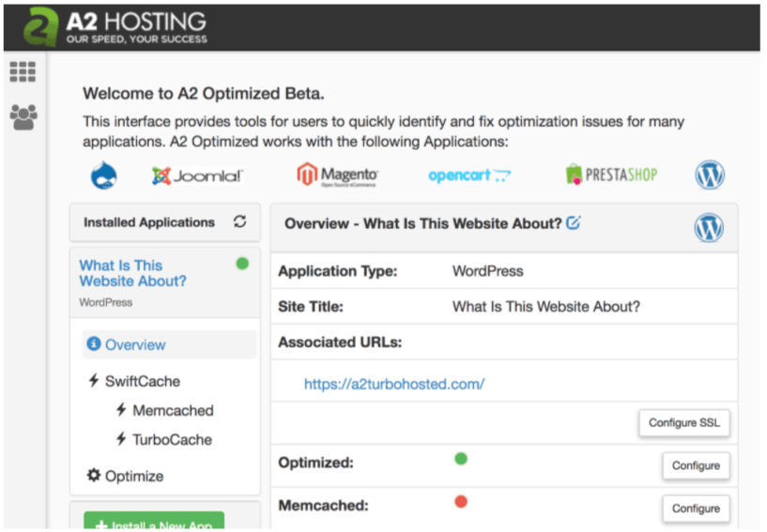Screen dimensions: 767x532
Task: Open the users group icon in sidebar
Action: 23,117
